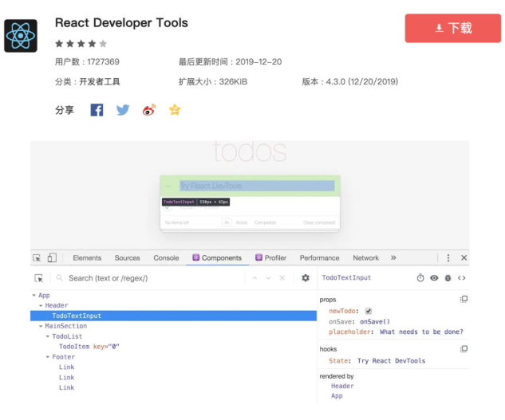This screenshot has height=420, width=505.
Task: Go to next search result arrow
Action: [x=268, y=278]
